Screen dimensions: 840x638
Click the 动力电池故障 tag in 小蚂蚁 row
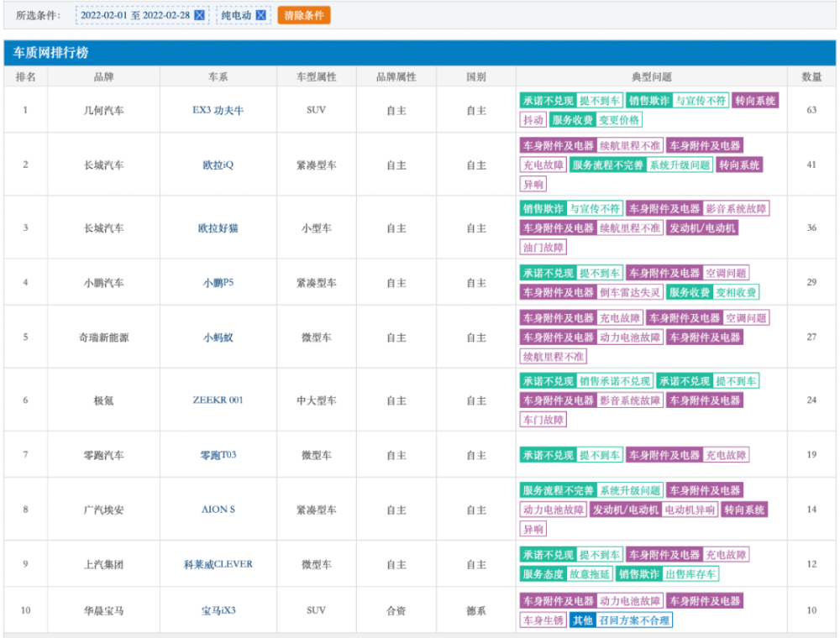pyautogui.click(x=630, y=337)
